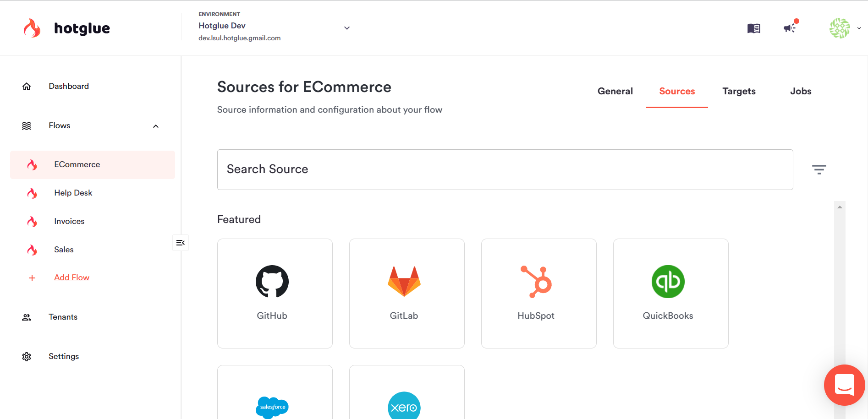Screen dimensions: 868x419
Task: Switch to the Sources tab
Action: [677, 91]
